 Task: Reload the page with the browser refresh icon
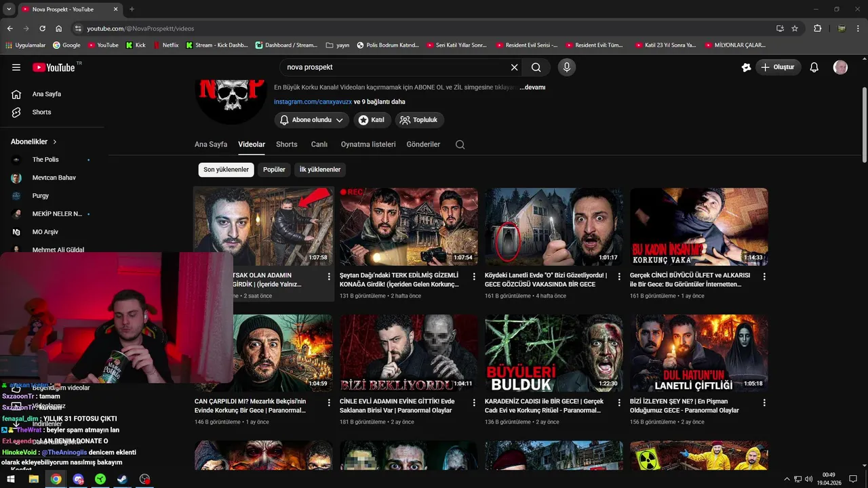[42, 28]
